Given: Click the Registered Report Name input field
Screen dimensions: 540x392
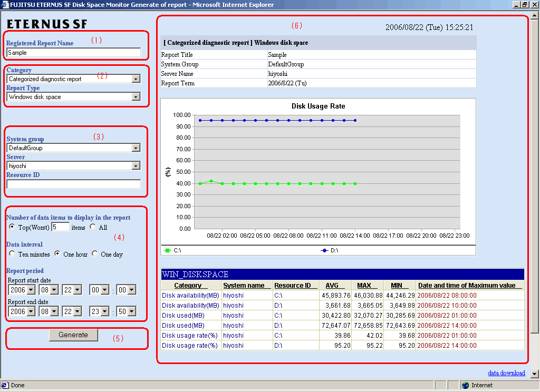Looking at the screenshot, I should (73, 53).
